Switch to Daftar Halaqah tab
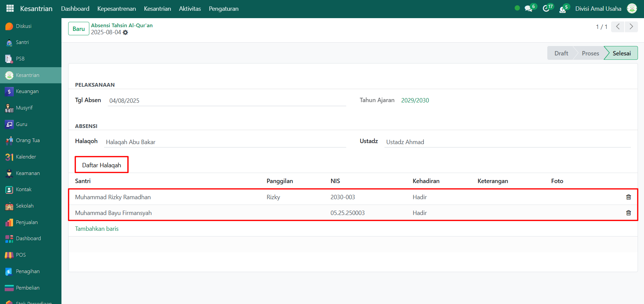This screenshot has width=644, height=304. coord(101,165)
